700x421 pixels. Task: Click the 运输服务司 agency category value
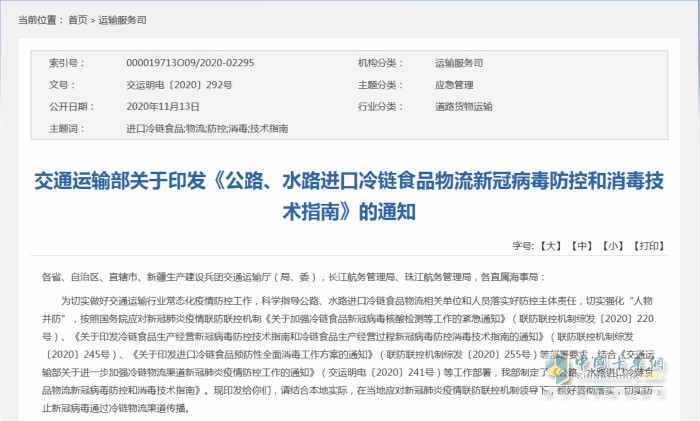459,63
